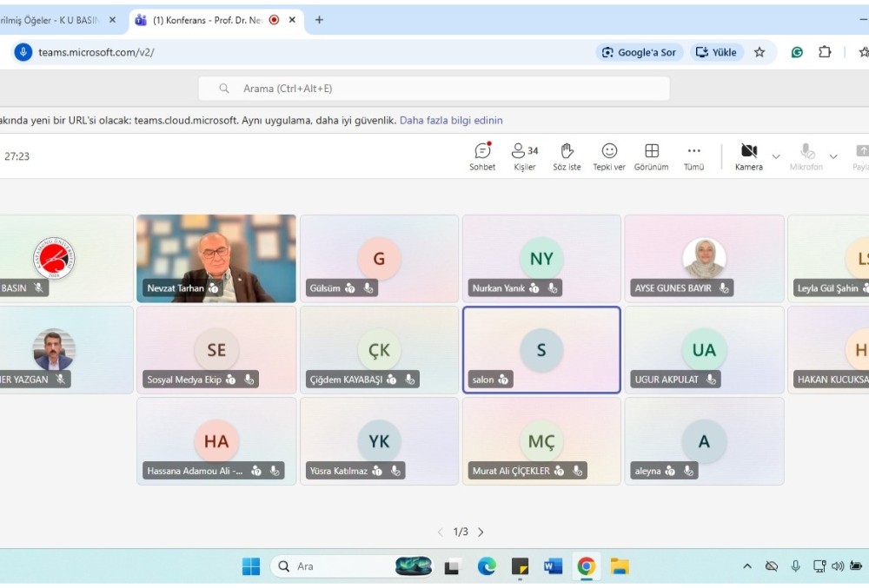Click Murat Ali ÇİÇEKLER's microphone icon
Screen dimensions: 869x588
(x=578, y=471)
